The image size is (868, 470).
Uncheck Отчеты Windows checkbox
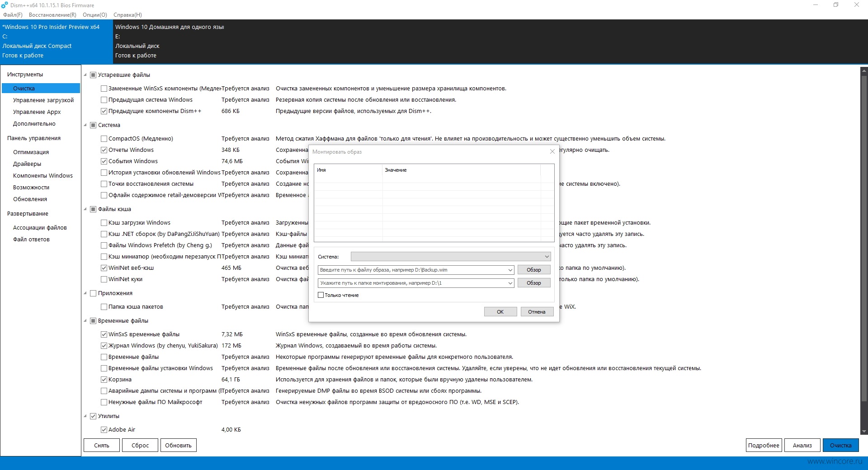[104, 150]
